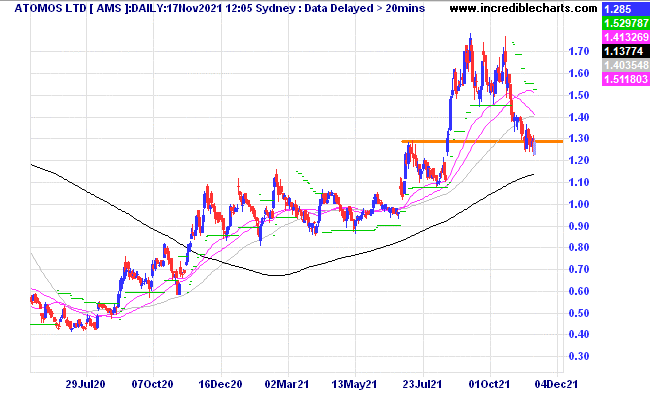Click the magenta 1.413269 indicator value box
This screenshot has width=651, height=395.
(x=626, y=37)
